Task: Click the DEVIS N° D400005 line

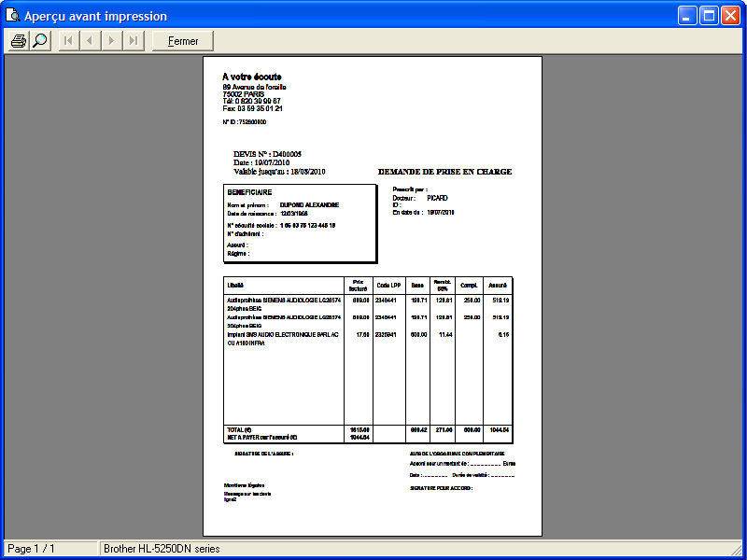Action: 267,154
